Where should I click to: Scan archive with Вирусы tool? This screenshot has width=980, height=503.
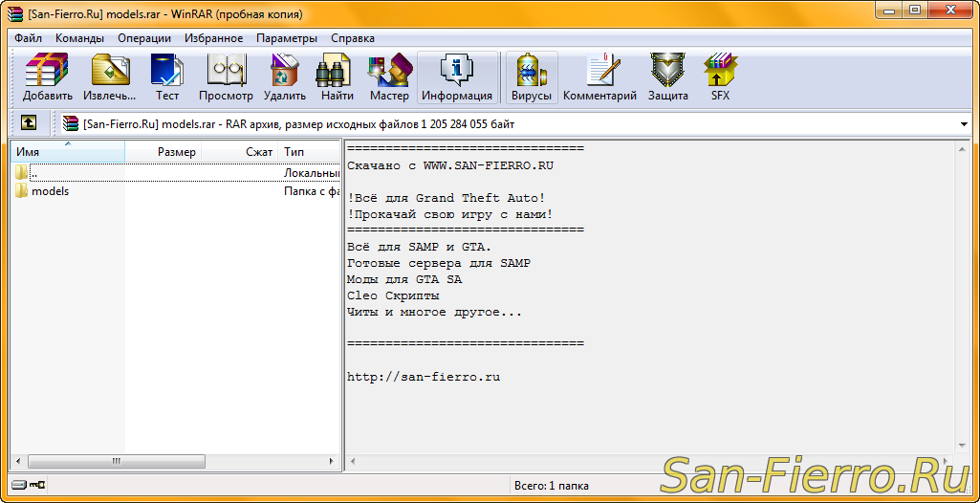tap(532, 77)
